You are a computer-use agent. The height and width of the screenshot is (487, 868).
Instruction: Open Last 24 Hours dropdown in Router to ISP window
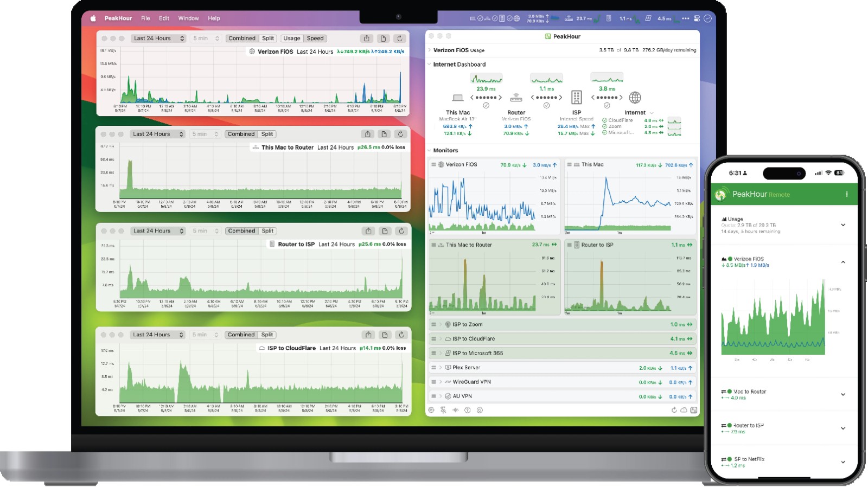(158, 231)
